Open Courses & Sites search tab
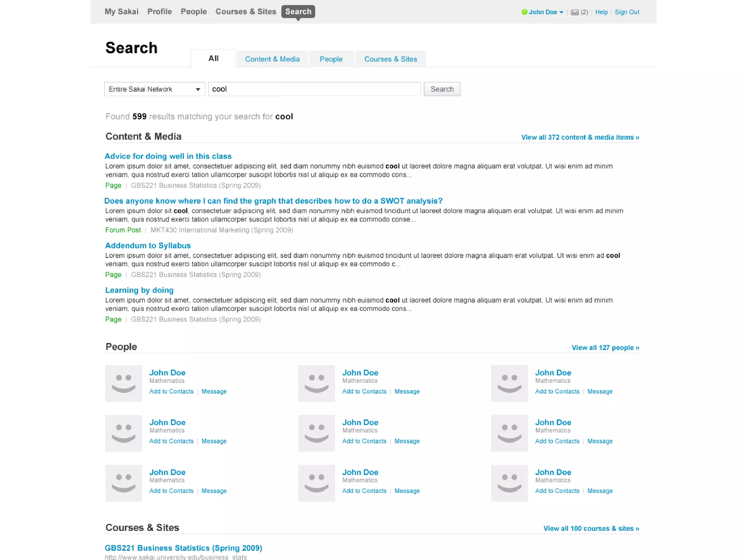The width and height of the screenshot is (747, 560). pos(390,59)
